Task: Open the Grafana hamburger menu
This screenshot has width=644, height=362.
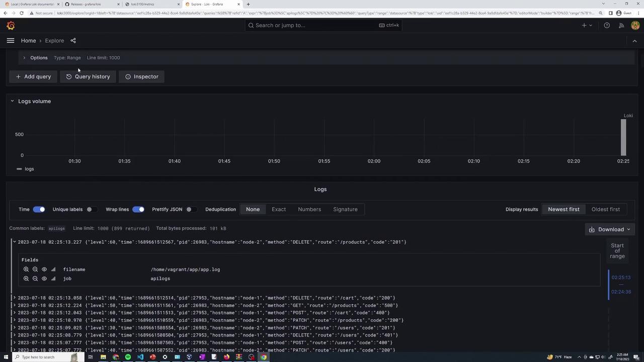Action: coord(11,41)
